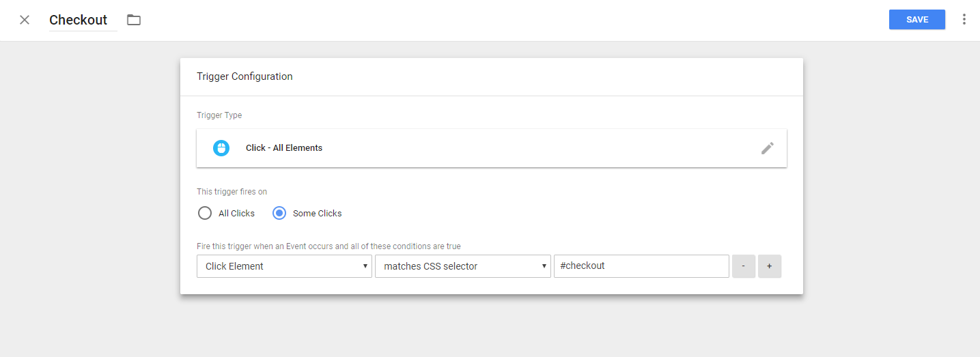The height and width of the screenshot is (357, 980).
Task: Click the Some Clicks label text
Action: pos(317,214)
